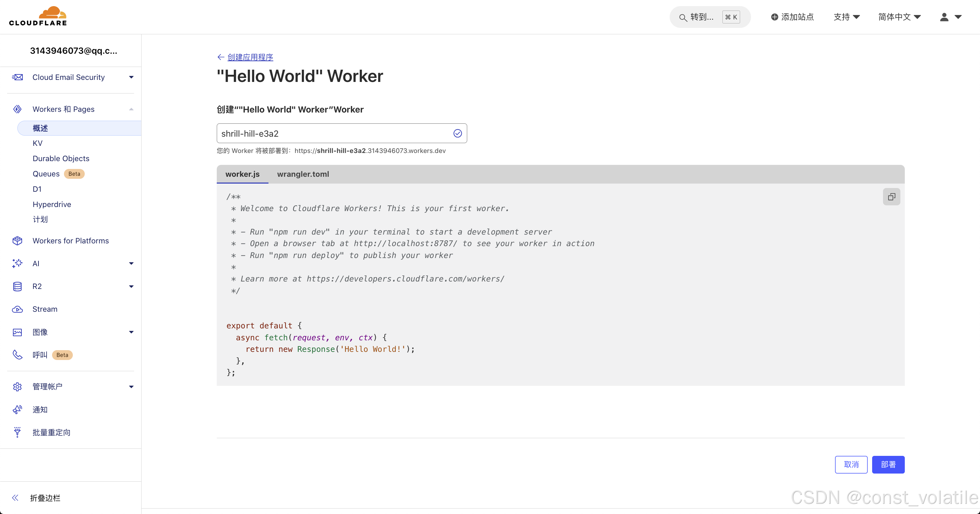Select the Stream cloud icon in sidebar
Screen dimensions: 980x514
coord(17,309)
